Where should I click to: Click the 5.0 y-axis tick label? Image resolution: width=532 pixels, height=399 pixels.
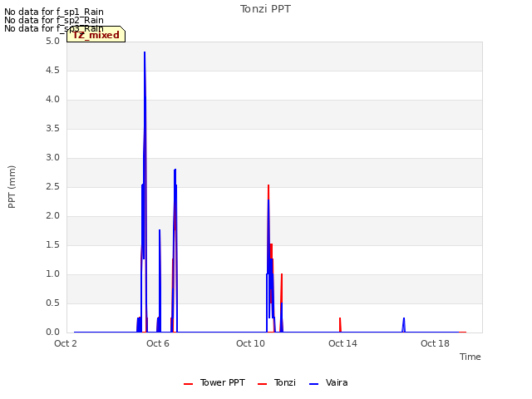click(x=52, y=42)
